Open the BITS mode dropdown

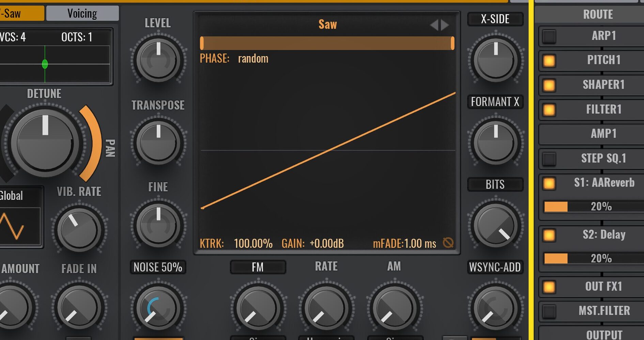coord(495,184)
